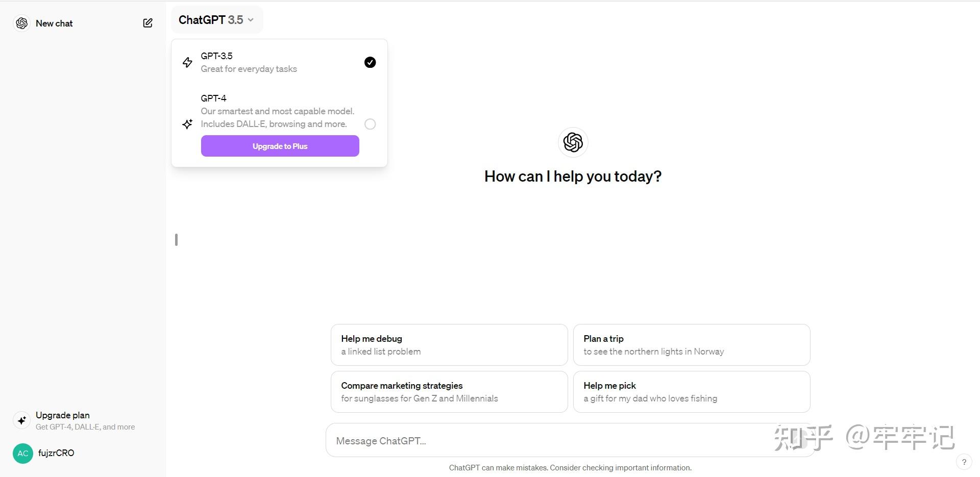Screen dimensions: 980x477
Task: Focus the Message ChatGPT input field
Action: (x=551, y=441)
